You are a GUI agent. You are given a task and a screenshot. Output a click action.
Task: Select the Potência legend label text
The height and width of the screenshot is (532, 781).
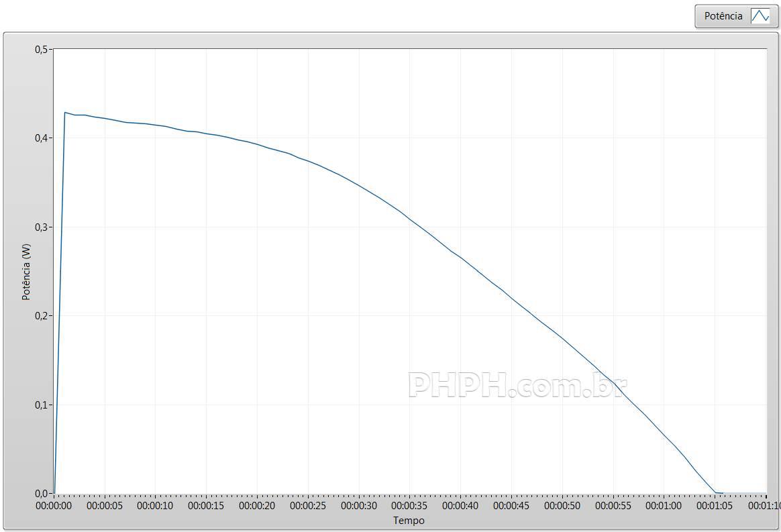pyautogui.click(x=723, y=16)
